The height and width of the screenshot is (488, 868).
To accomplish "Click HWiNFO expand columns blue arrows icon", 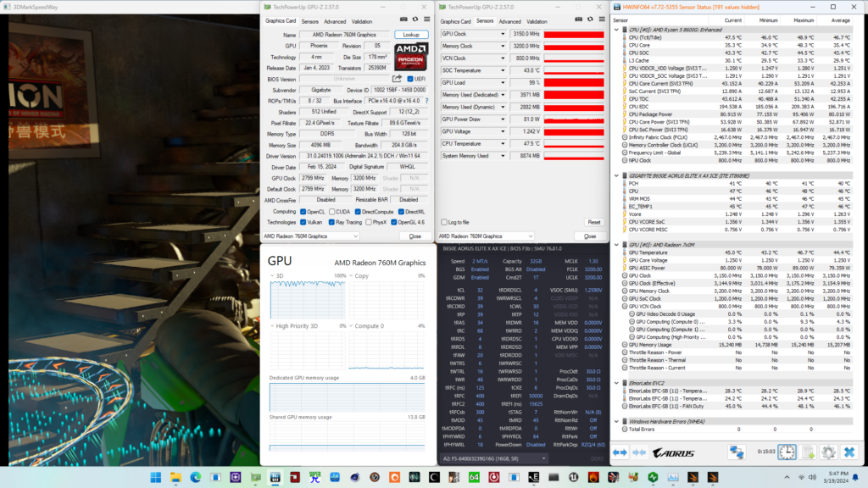I will point(620,452).
